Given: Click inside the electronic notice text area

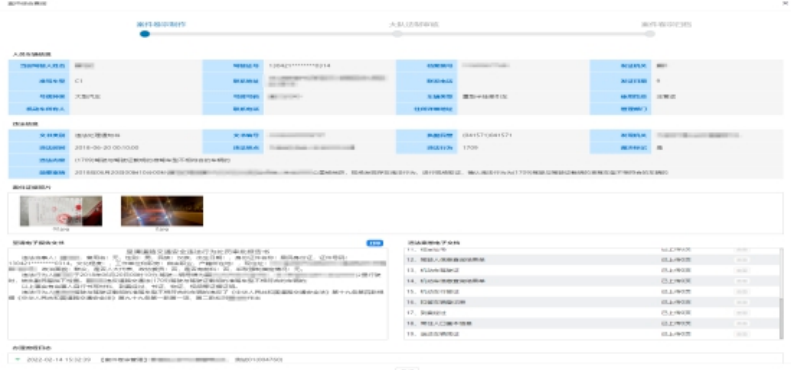Looking at the screenshot, I should tap(198, 294).
